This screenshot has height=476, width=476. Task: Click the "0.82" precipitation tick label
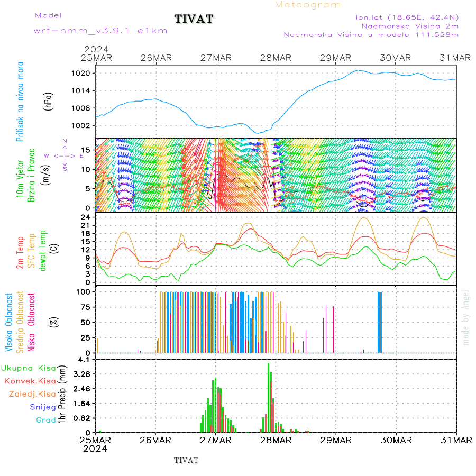(82, 418)
